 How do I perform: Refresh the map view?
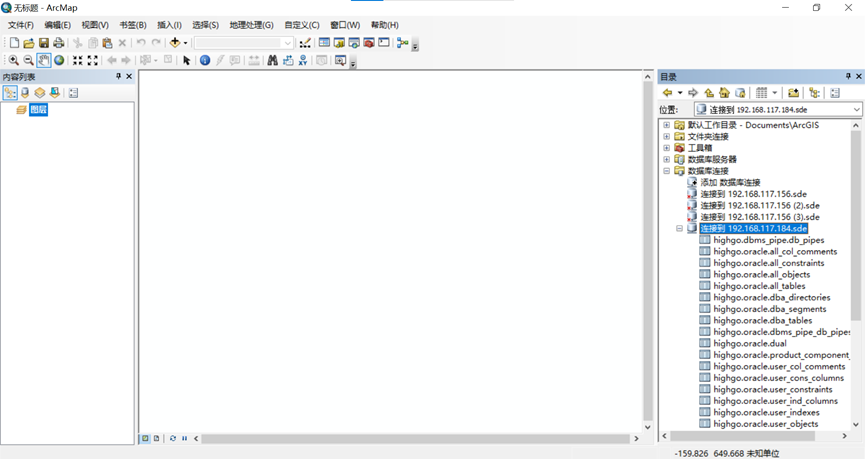click(x=173, y=438)
